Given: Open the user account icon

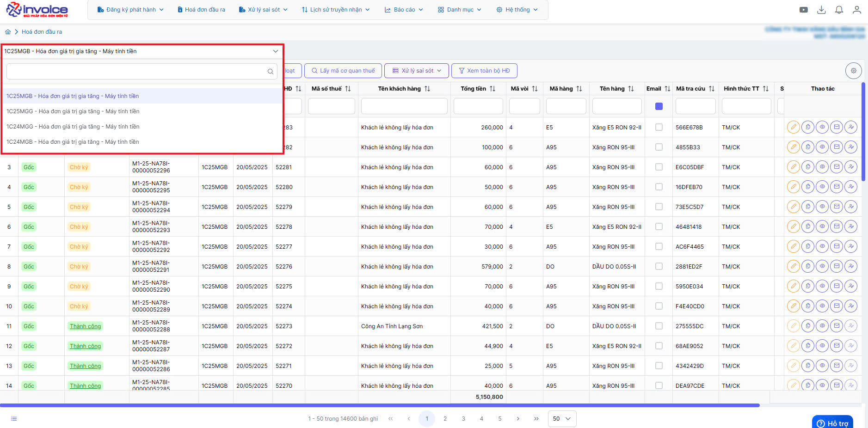Looking at the screenshot, I should [856, 10].
